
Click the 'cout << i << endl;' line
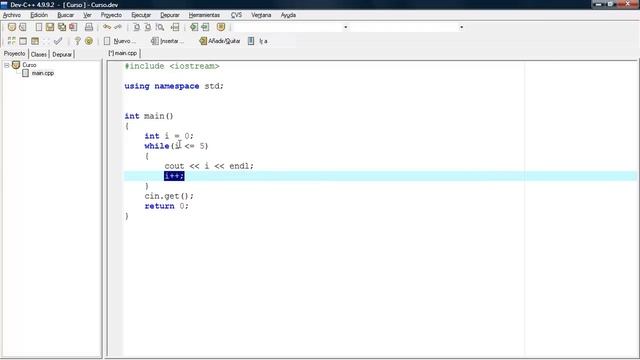pos(209,166)
